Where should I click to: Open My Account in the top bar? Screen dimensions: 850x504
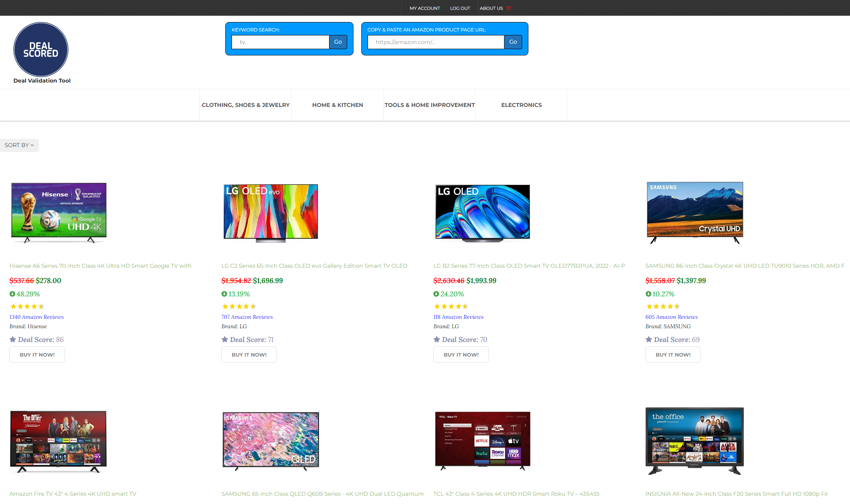[425, 8]
